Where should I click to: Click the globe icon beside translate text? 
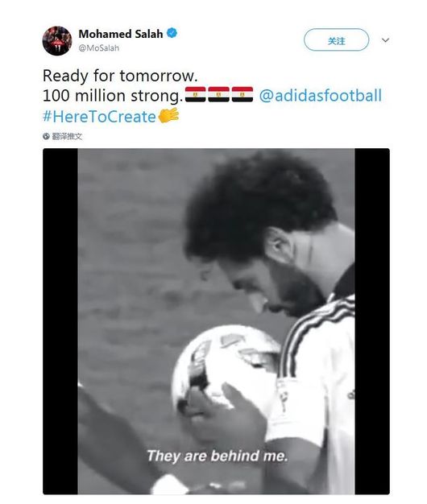(46, 136)
